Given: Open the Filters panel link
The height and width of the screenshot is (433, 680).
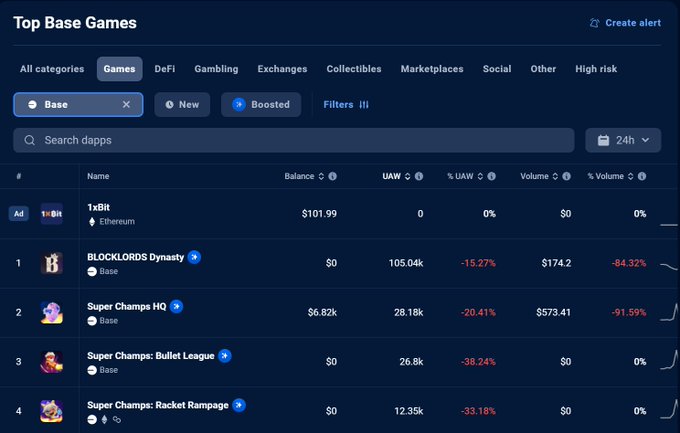Looking at the screenshot, I should 346,105.
